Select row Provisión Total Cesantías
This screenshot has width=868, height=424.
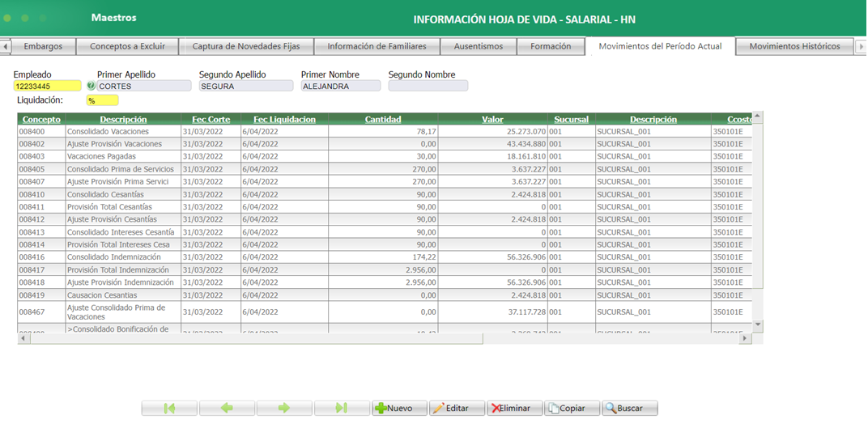[385, 207]
